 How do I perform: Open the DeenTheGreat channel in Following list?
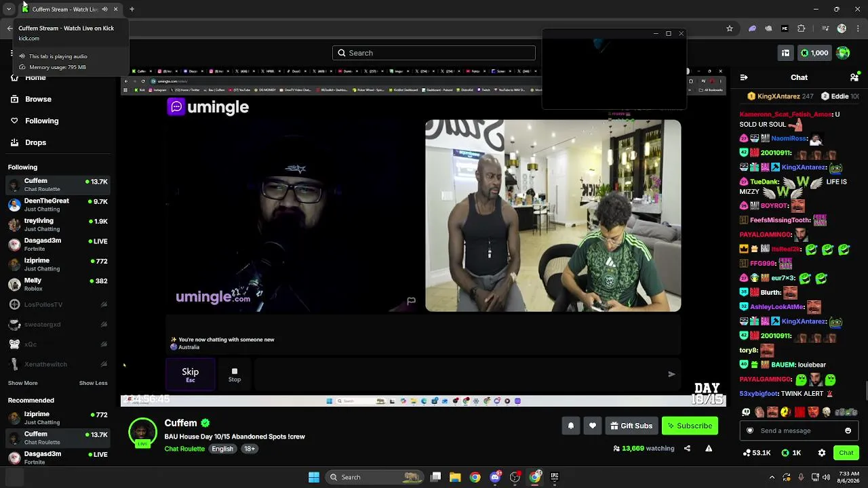coord(58,205)
